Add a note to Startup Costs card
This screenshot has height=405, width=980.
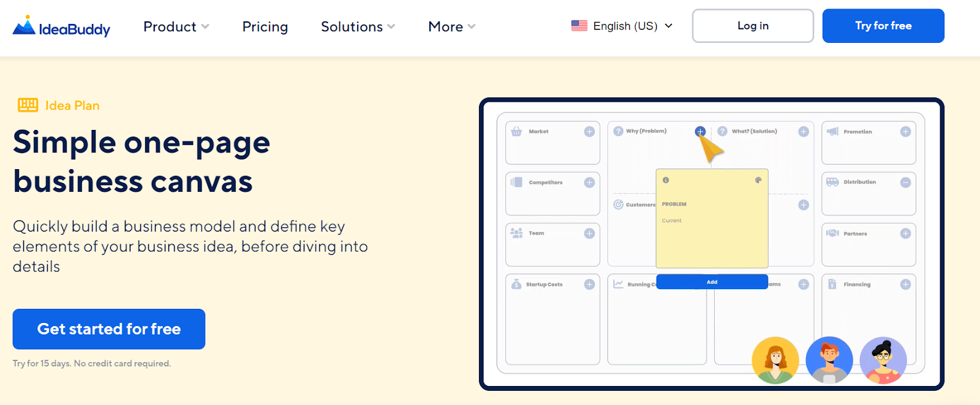(x=589, y=284)
